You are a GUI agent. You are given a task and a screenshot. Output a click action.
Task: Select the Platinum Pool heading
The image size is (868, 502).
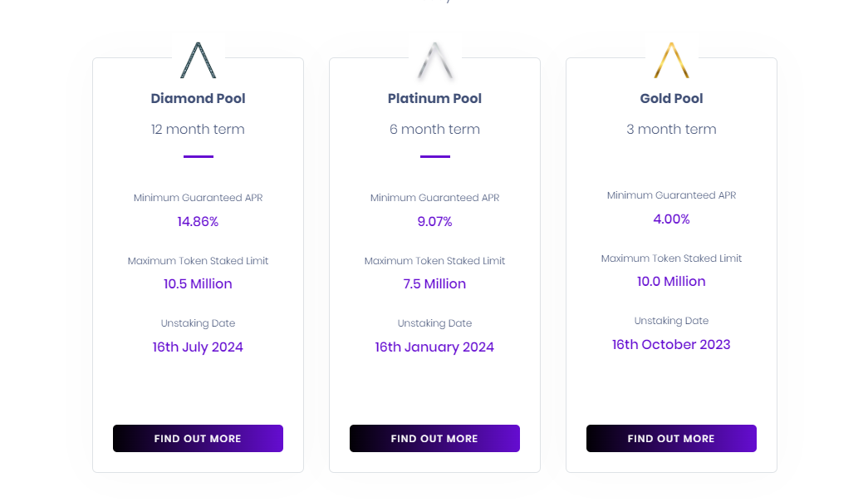click(x=434, y=98)
